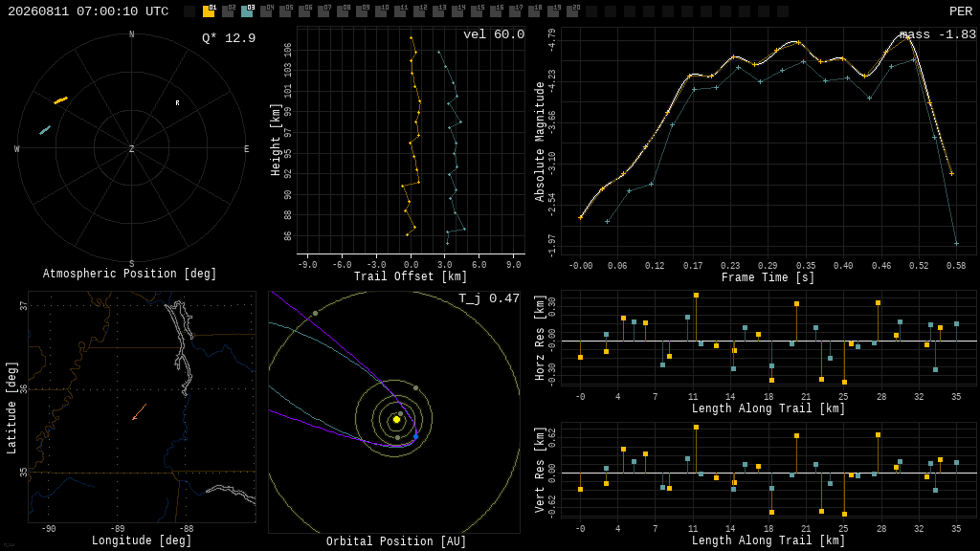Click the yellow meteor track on sky plot
980x551 pixels.
coord(60,99)
